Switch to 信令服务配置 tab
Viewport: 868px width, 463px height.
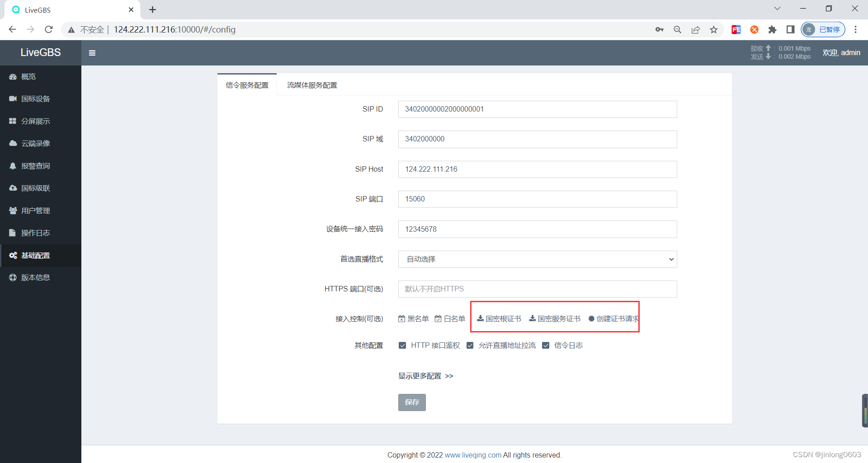tap(247, 85)
